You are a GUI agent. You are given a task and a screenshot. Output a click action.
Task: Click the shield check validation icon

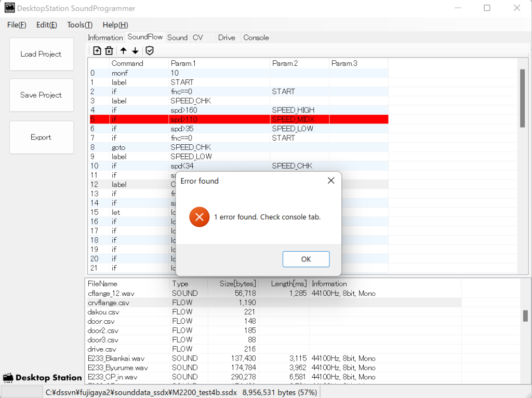[x=150, y=50]
